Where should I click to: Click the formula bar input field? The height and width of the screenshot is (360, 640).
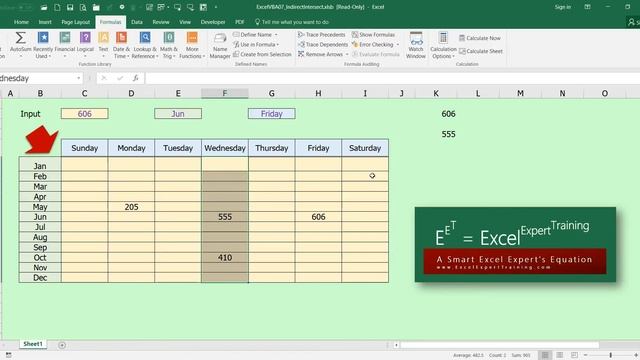point(392,78)
